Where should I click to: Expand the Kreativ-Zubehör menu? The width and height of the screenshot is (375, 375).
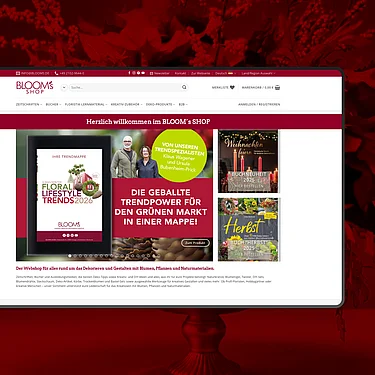[127, 104]
